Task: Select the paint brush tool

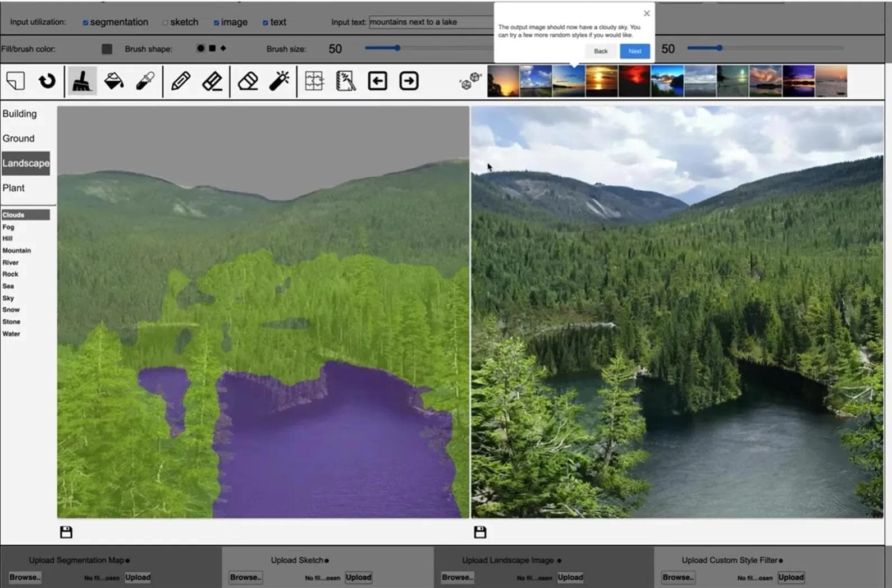Action: 82,81
